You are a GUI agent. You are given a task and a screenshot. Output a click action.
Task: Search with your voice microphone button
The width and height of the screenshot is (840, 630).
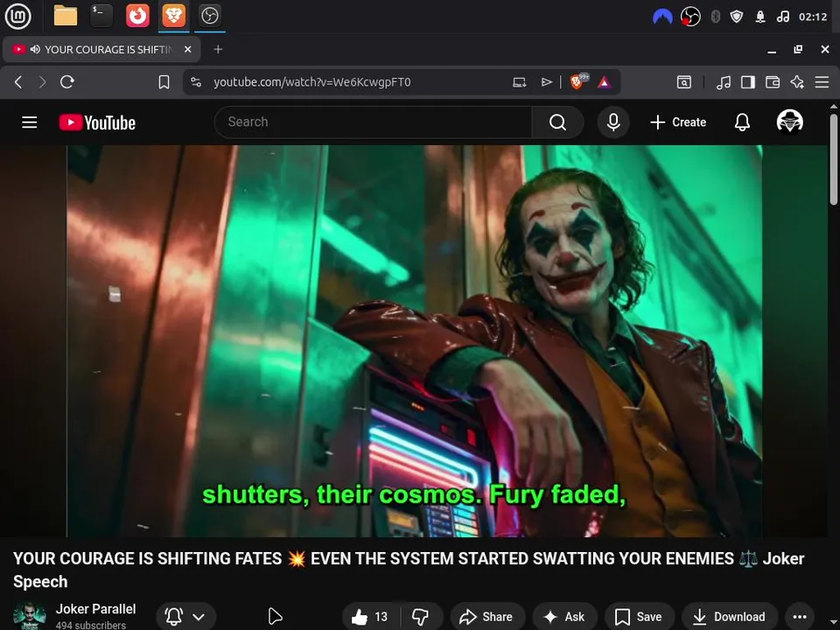click(x=613, y=122)
